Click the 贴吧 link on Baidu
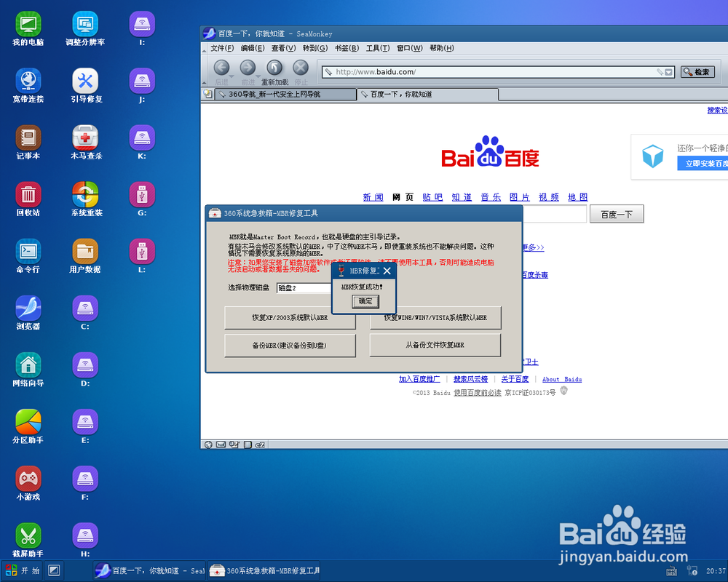 click(432, 197)
